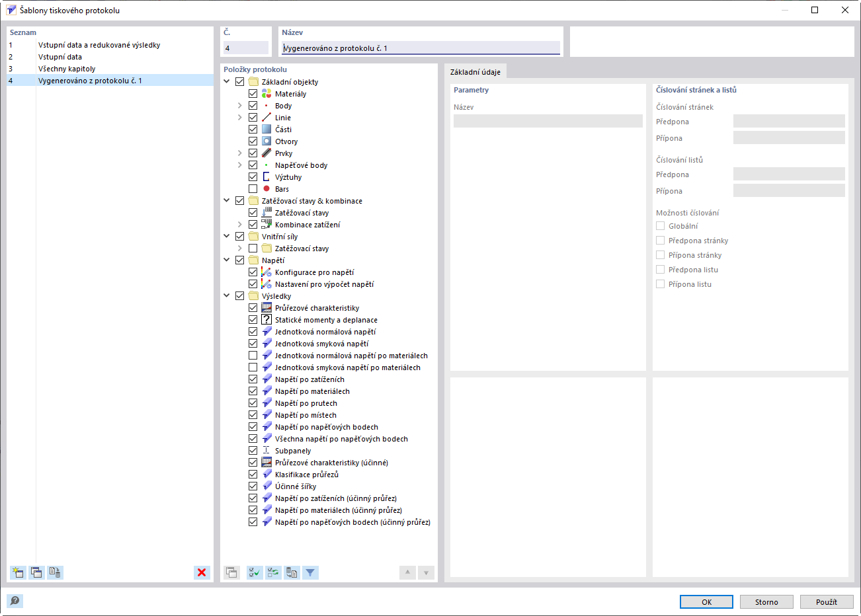Click the blue funnel filter icon

pyautogui.click(x=310, y=572)
